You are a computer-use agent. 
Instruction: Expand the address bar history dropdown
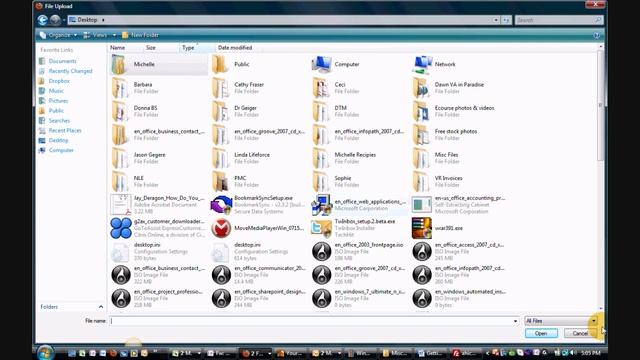[496, 20]
